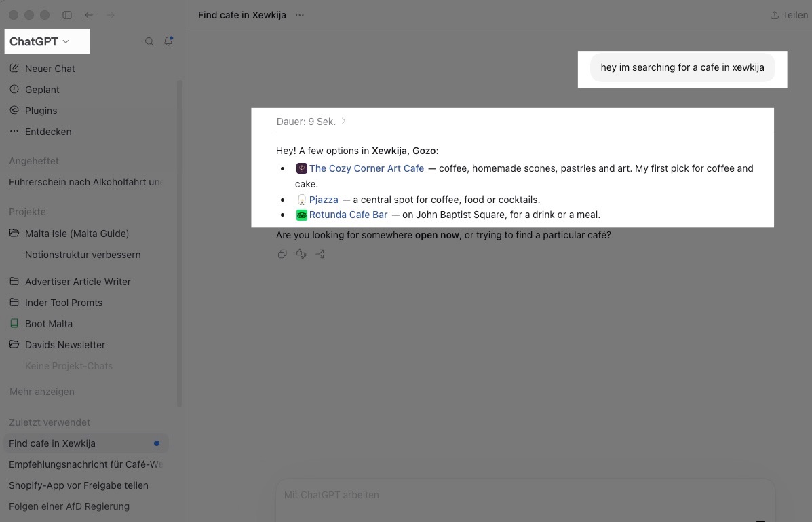Share the chat with Teilen button
812x522 pixels.
click(x=789, y=15)
